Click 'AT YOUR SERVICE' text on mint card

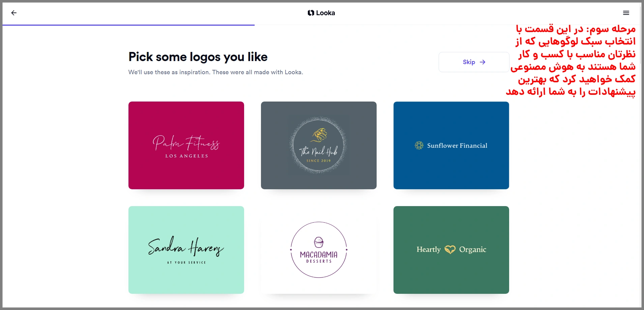[186, 262]
